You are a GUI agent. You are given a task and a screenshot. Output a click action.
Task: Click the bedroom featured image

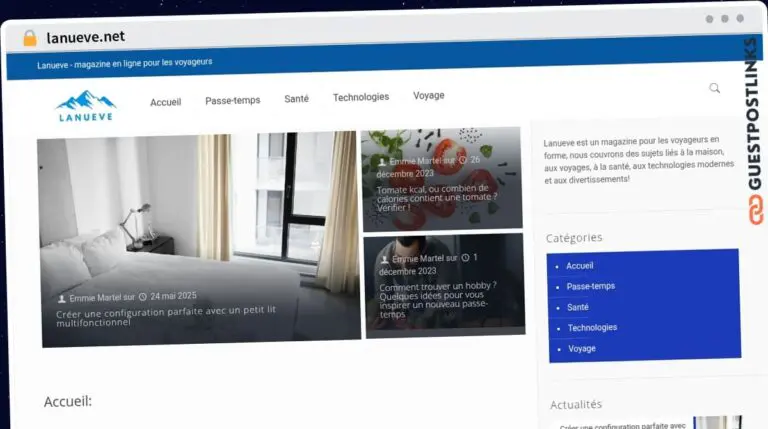(199, 239)
